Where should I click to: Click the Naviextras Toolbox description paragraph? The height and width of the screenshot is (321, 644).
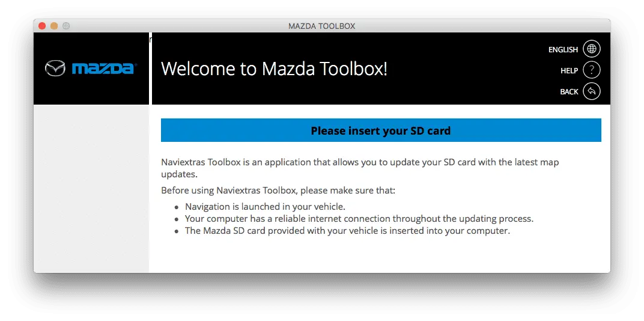click(360, 168)
